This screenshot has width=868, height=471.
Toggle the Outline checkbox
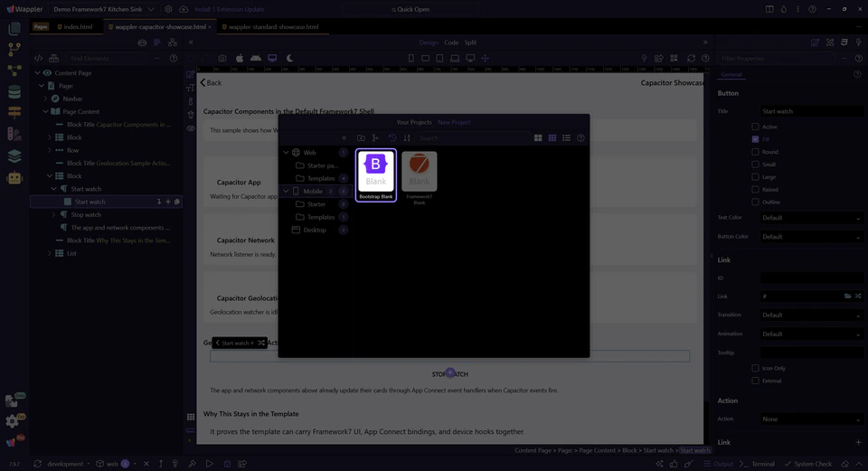point(755,202)
